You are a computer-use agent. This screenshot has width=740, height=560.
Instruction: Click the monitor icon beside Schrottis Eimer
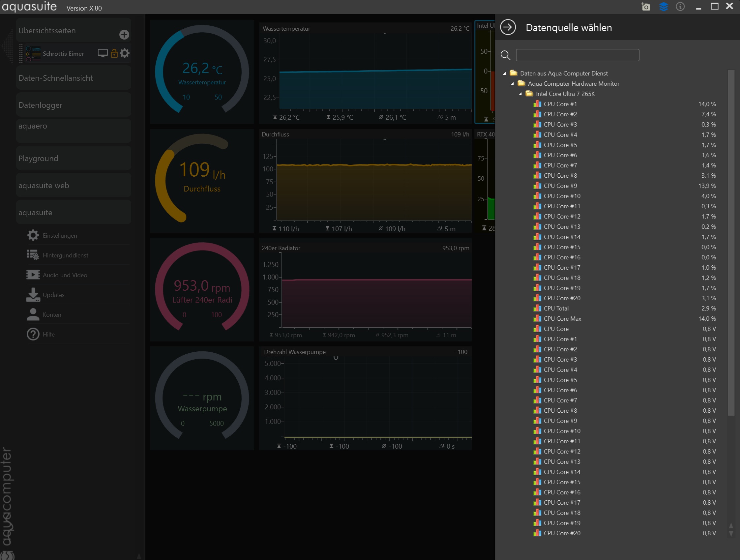[103, 53]
